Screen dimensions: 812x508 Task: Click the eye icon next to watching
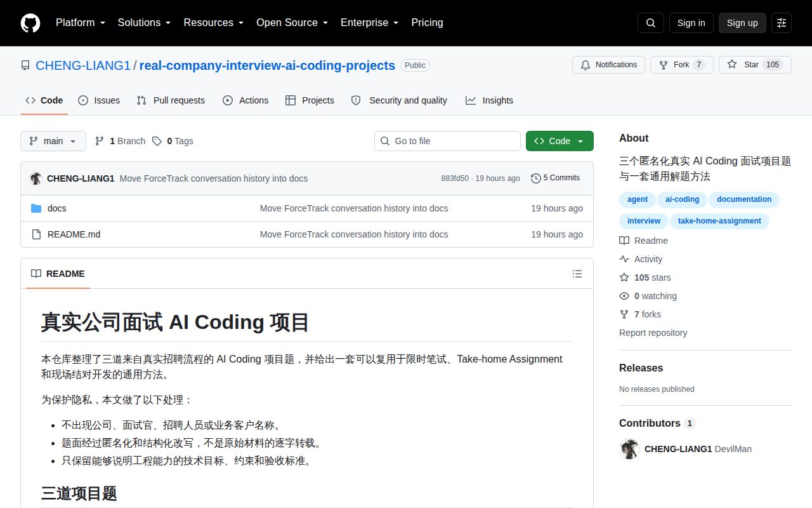point(624,296)
